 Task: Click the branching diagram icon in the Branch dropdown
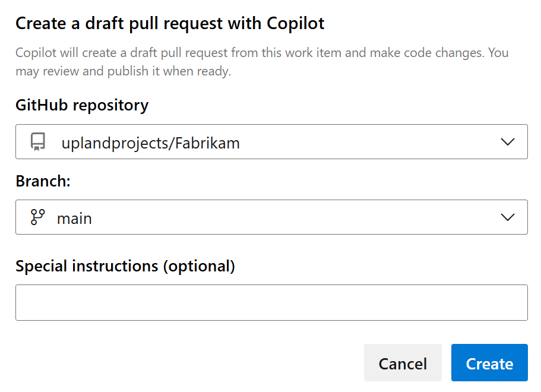pos(38,217)
